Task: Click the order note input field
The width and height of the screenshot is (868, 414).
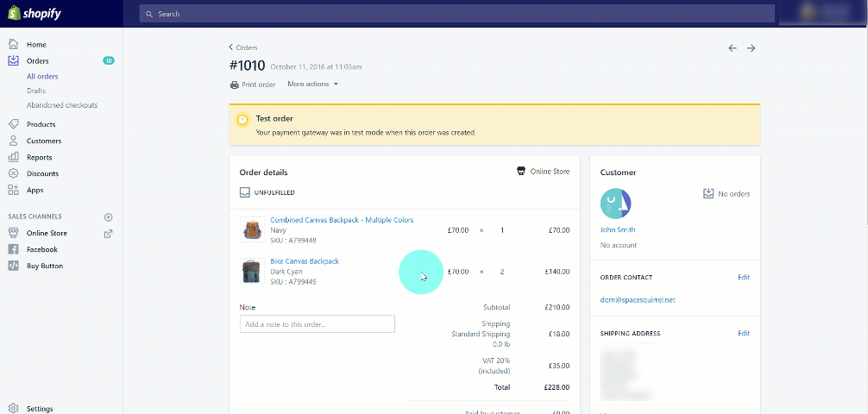Action: (318, 324)
